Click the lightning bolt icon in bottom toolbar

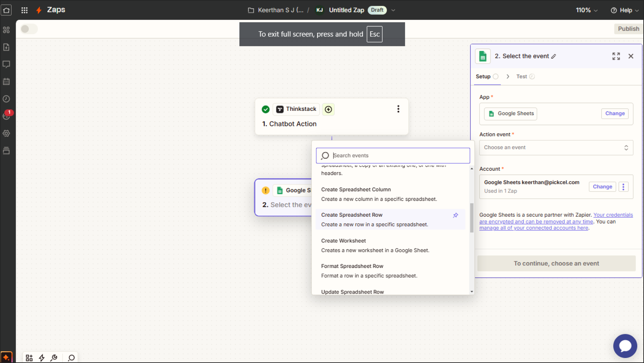coord(42,358)
